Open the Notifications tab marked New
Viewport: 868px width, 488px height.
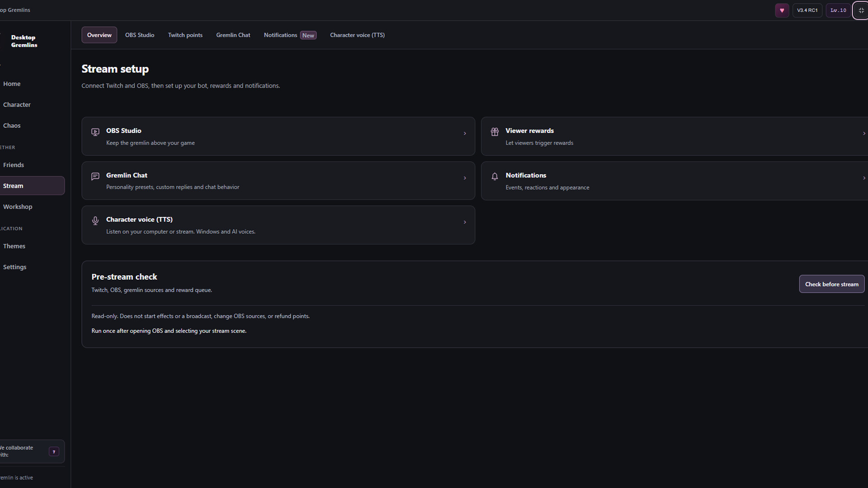click(x=290, y=35)
